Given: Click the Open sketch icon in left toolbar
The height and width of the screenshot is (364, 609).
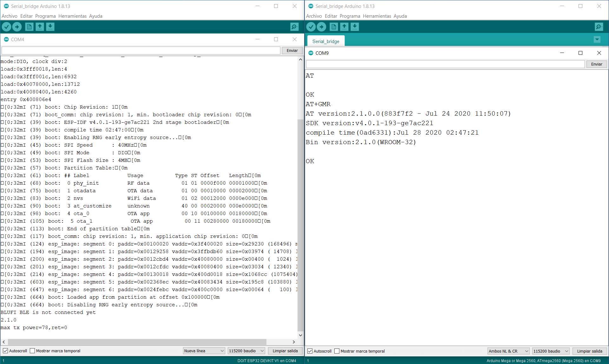Looking at the screenshot, I should (x=40, y=27).
